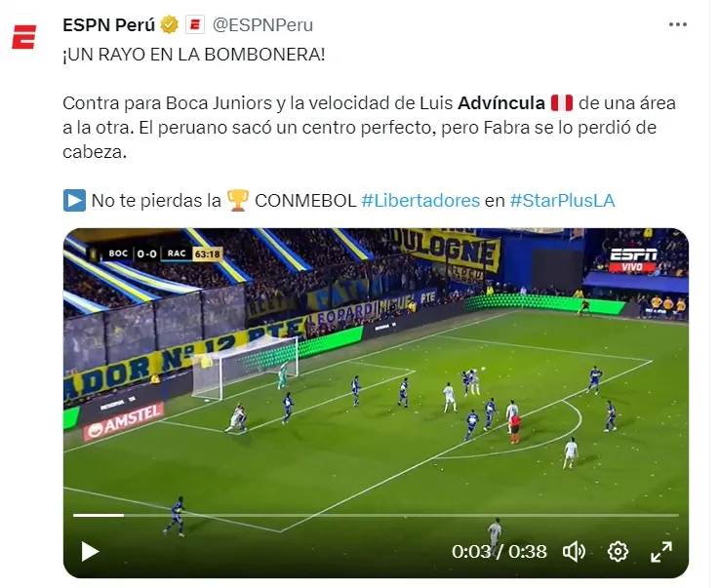Expand the video to fullscreen
Viewport: 719px width, 588px height.
(x=661, y=551)
